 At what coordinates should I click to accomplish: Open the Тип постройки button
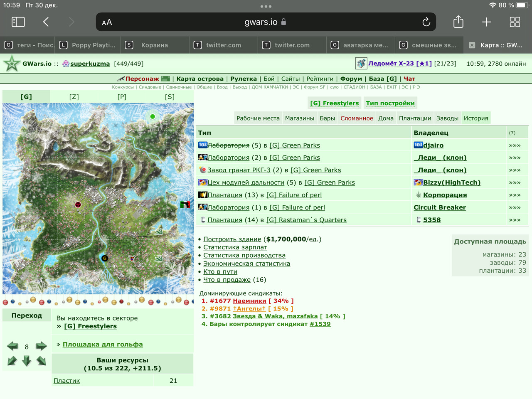(x=390, y=103)
